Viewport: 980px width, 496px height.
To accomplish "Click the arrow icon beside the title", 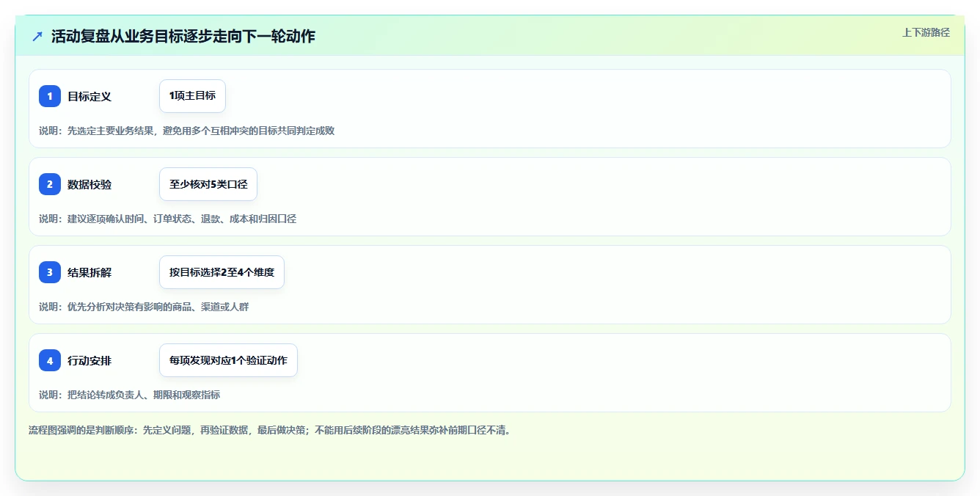I will 37,36.
